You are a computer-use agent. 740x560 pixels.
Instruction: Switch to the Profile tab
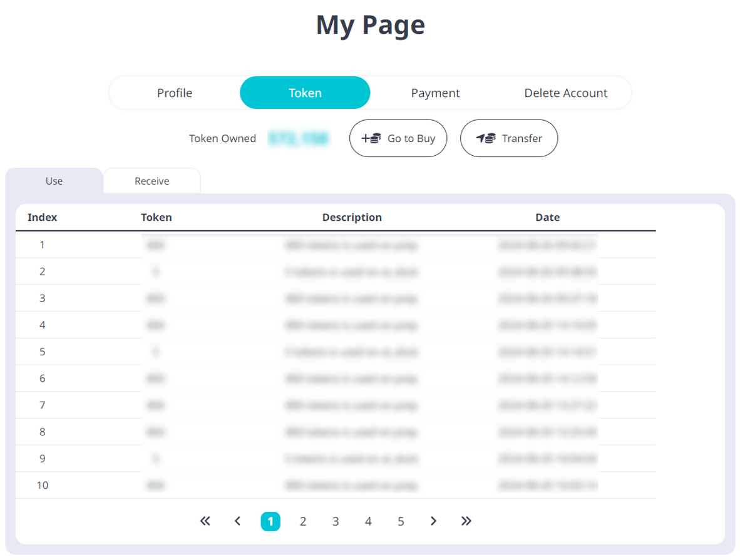click(175, 93)
